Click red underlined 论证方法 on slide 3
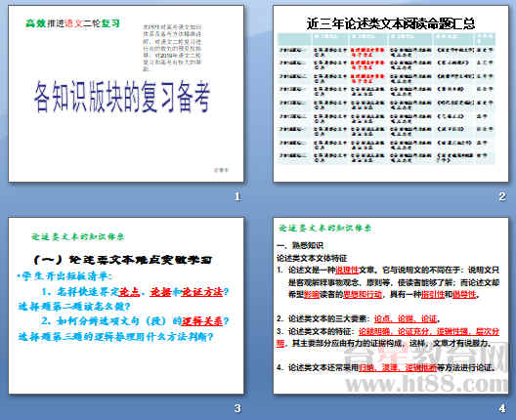Screen dimensions: 516x420 202,292
